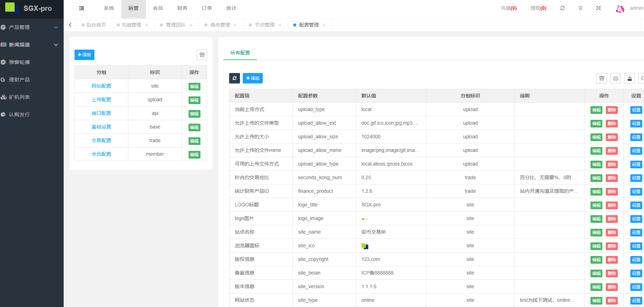
Task: Open the 财务 top menu
Action: click(x=182, y=8)
